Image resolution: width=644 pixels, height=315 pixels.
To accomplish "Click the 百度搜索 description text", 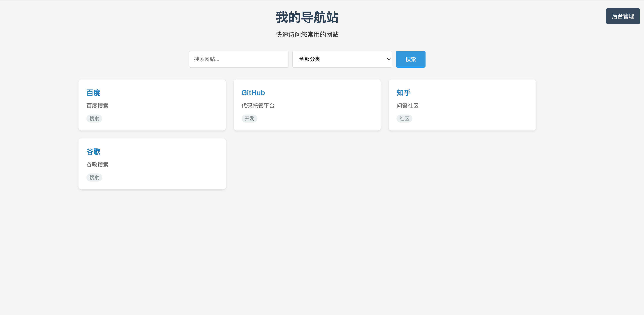I will click(97, 105).
